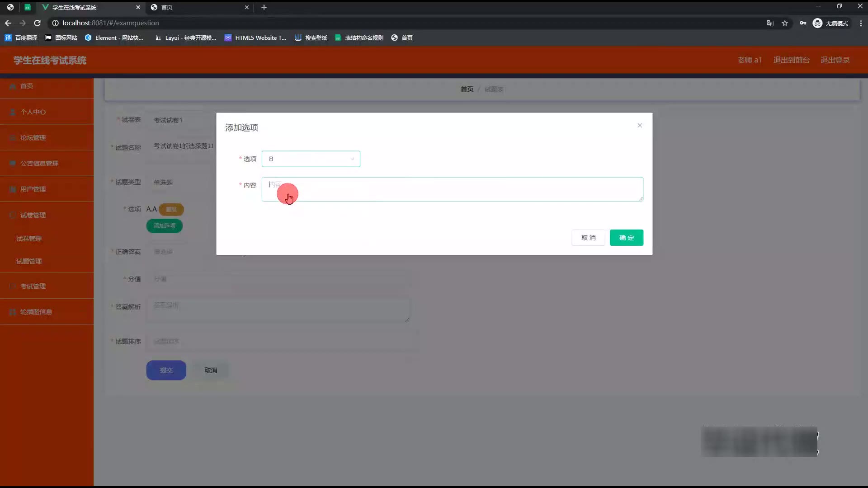Open 试题管理 in the sidebar

coord(29,261)
